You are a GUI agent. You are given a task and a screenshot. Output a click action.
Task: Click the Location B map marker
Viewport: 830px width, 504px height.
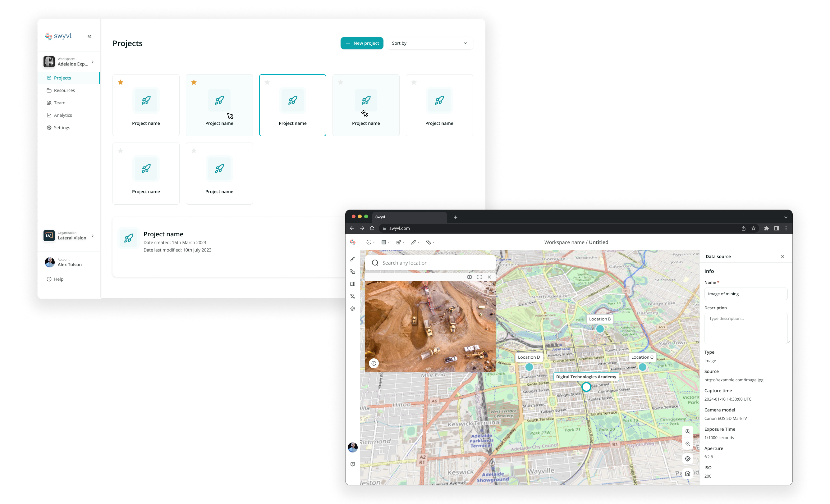click(600, 329)
